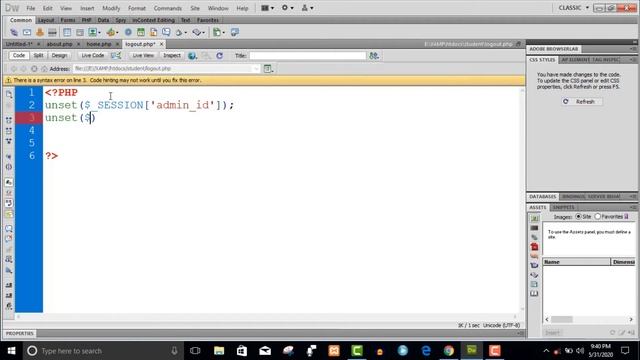The height and width of the screenshot is (360, 640).
Task: Click the Windows Start button
Action: coord(11,351)
